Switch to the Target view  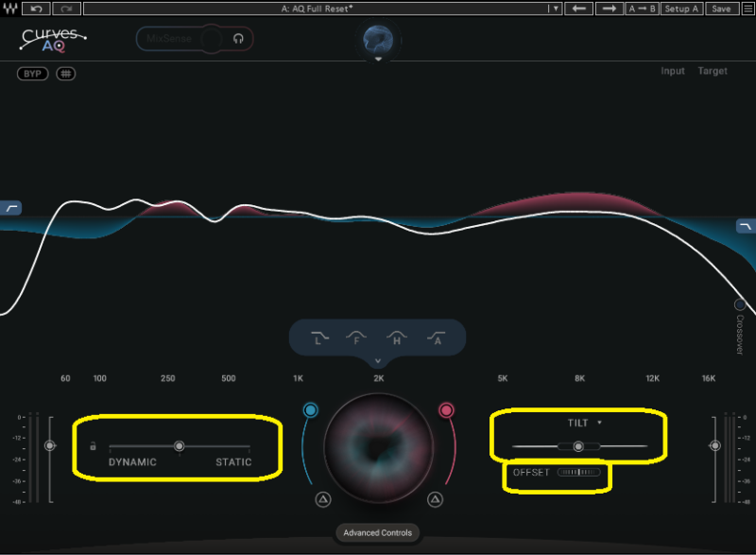tap(713, 71)
